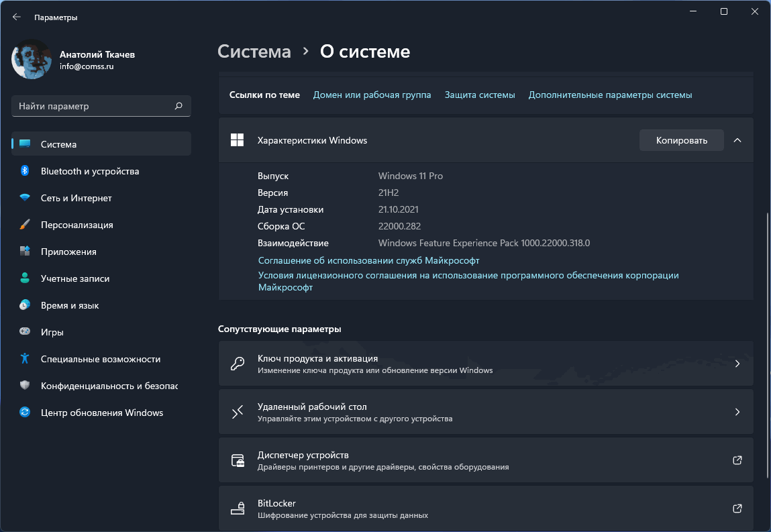Click the Сеть и Интернет wifi icon

(x=25, y=198)
